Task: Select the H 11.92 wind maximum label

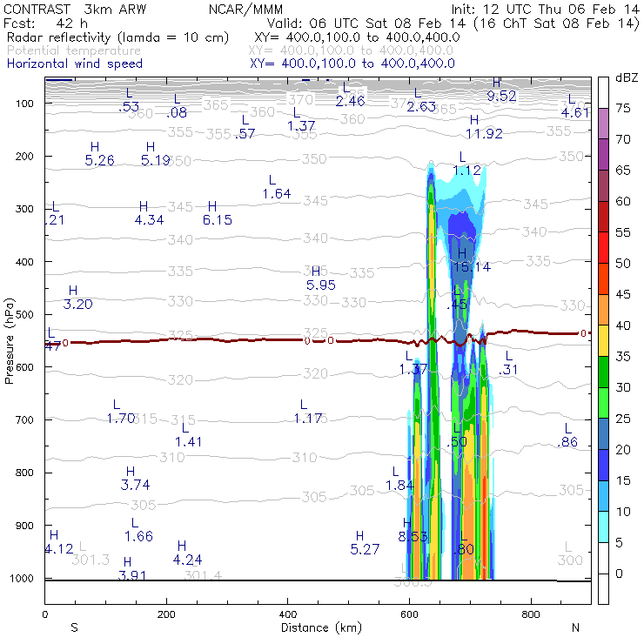Action: 483,127
